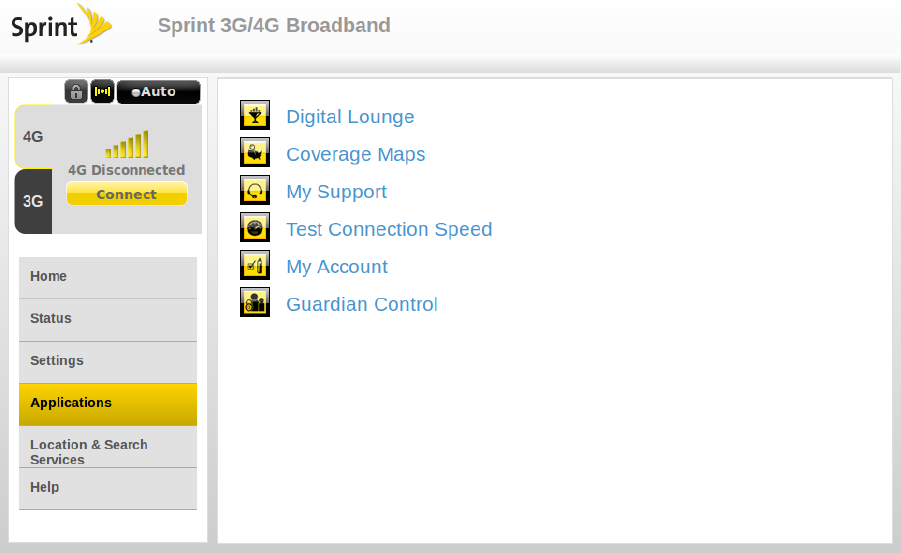This screenshot has height=553, width=901.
Task: Switch to the 3G network tab
Action: pyautogui.click(x=33, y=201)
